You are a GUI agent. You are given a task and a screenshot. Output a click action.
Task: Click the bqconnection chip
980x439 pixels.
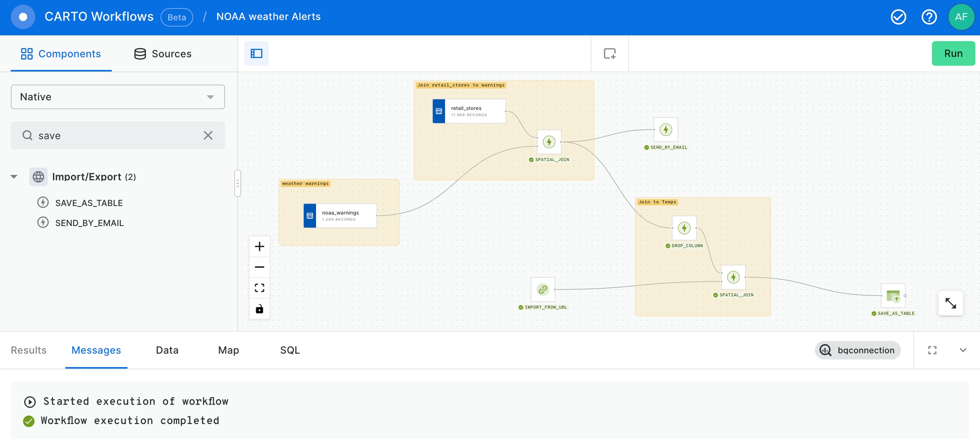tap(857, 350)
